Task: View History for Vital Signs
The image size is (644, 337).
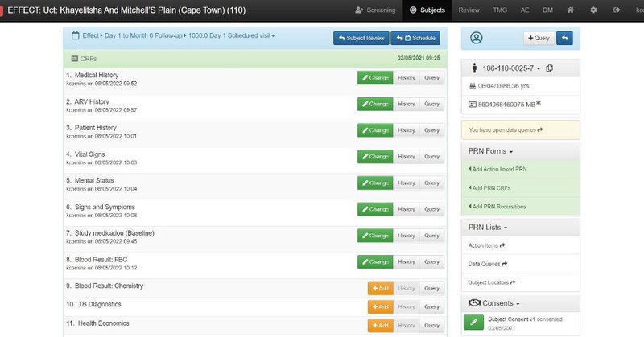Action: (407, 156)
